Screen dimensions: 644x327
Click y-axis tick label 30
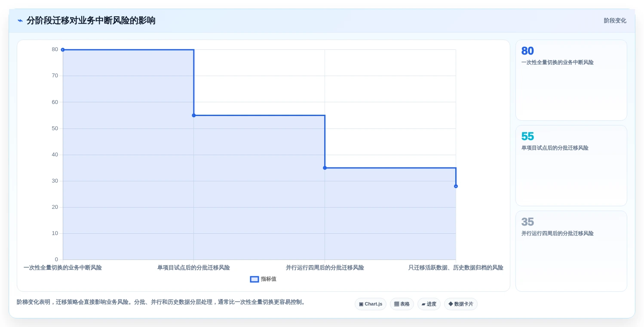(55, 181)
